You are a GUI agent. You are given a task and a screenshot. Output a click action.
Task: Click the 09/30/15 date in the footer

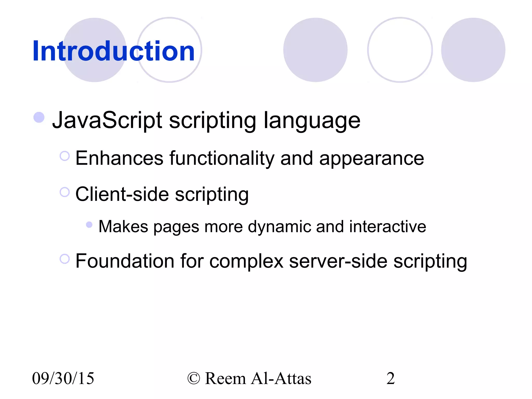[63, 378]
